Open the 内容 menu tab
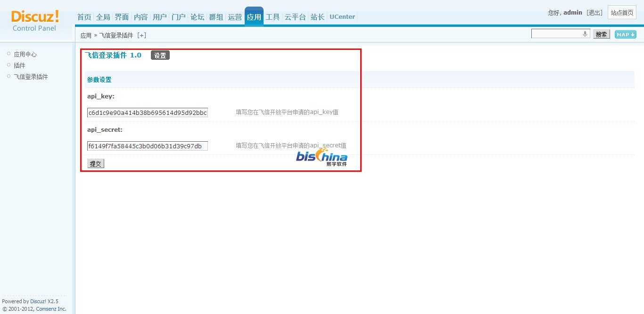This screenshot has height=314, width=644. point(141,17)
